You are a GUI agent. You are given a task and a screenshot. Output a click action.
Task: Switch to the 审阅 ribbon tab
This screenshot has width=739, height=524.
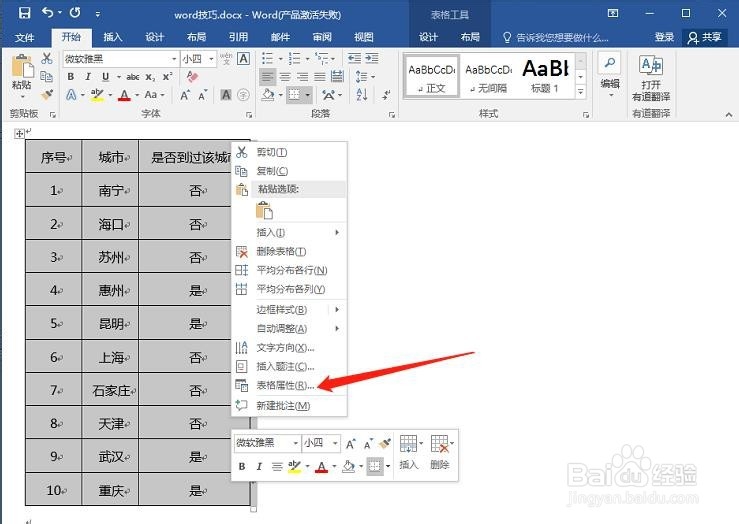322,37
